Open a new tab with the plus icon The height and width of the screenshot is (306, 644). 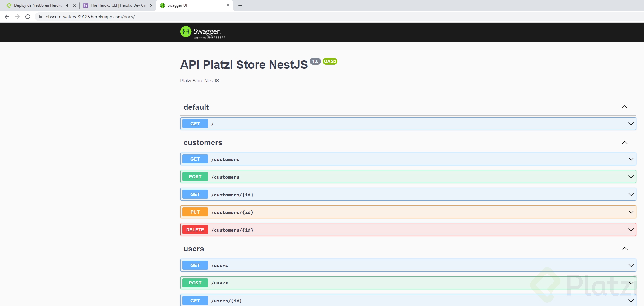pyautogui.click(x=240, y=5)
